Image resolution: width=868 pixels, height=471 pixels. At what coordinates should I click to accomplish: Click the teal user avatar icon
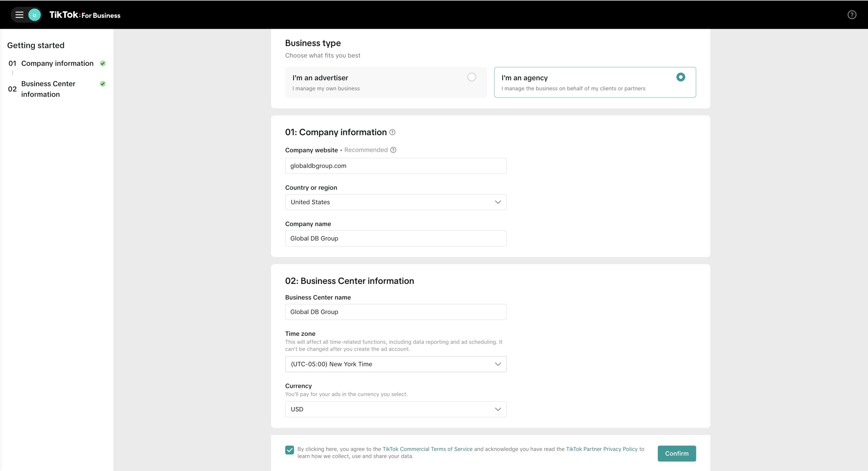click(34, 15)
